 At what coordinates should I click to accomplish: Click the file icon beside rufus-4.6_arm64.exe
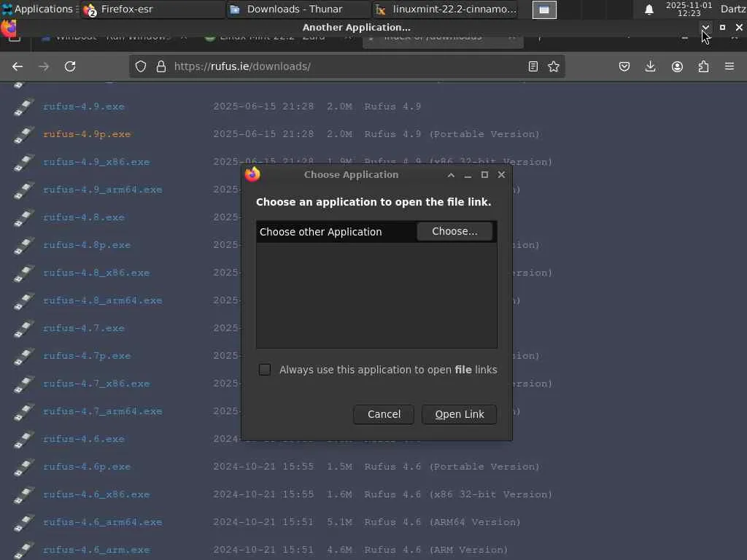[x=23, y=522]
